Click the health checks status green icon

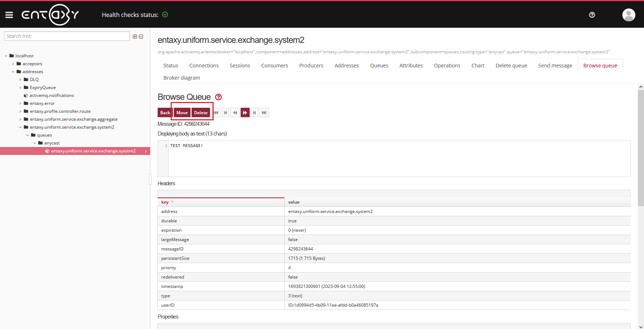165,14
